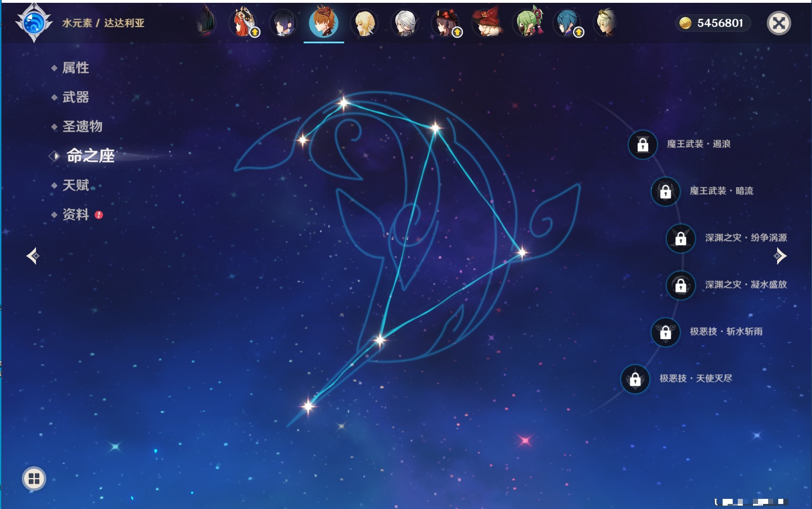The width and height of the screenshot is (812, 509).
Task: Click the lock icon for 魔王武装·暗流
Action: point(665,191)
